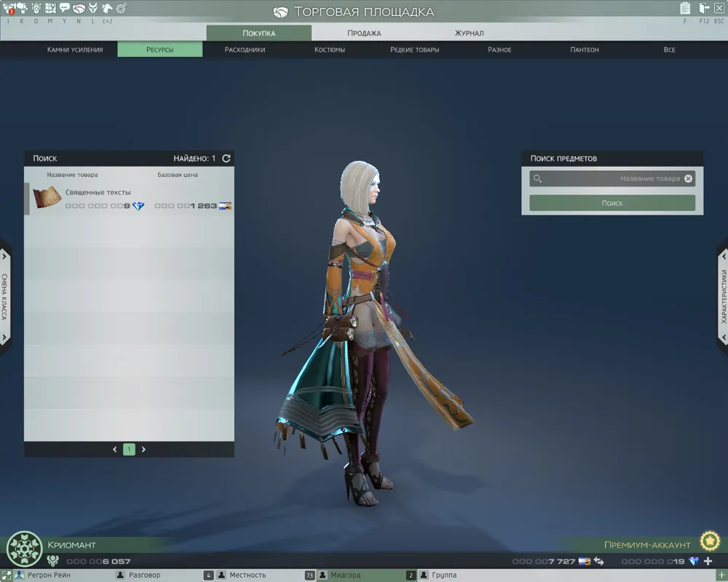
Task: Select the Мидгард chat channel
Action: 346,575
